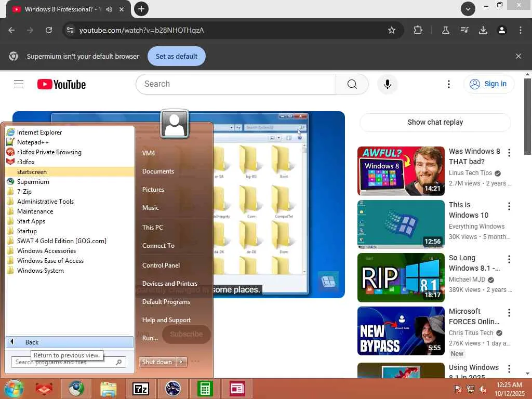Open Action Center flag tray icon
The height and width of the screenshot is (399, 532).
coord(458,389)
